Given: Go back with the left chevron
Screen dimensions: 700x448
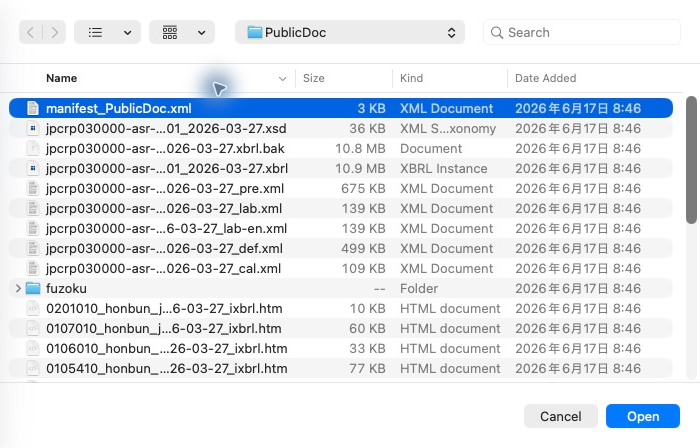Looking at the screenshot, I should 30,33.
